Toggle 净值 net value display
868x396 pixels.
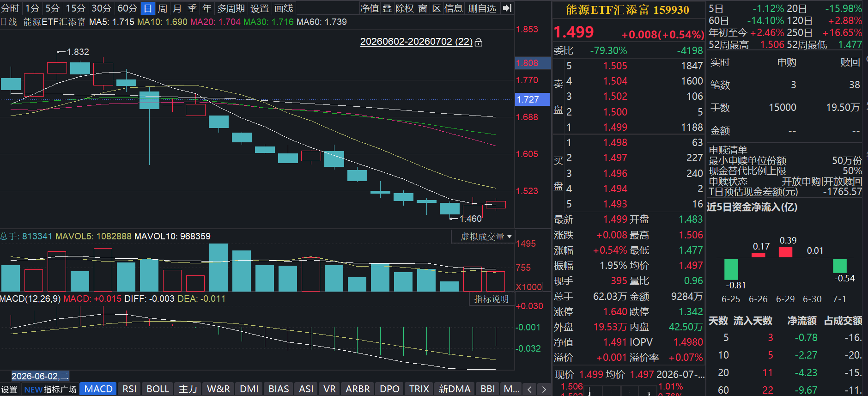point(370,8)
